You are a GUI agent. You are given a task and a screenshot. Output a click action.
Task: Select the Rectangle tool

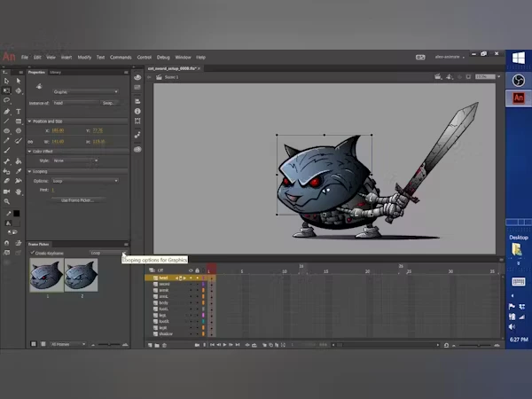pos(19,121)
